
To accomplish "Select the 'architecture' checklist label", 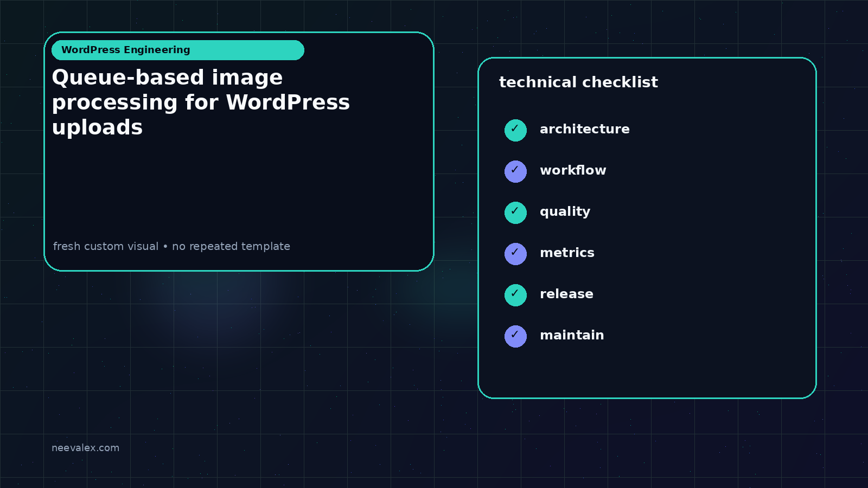I will click(585, 129).
